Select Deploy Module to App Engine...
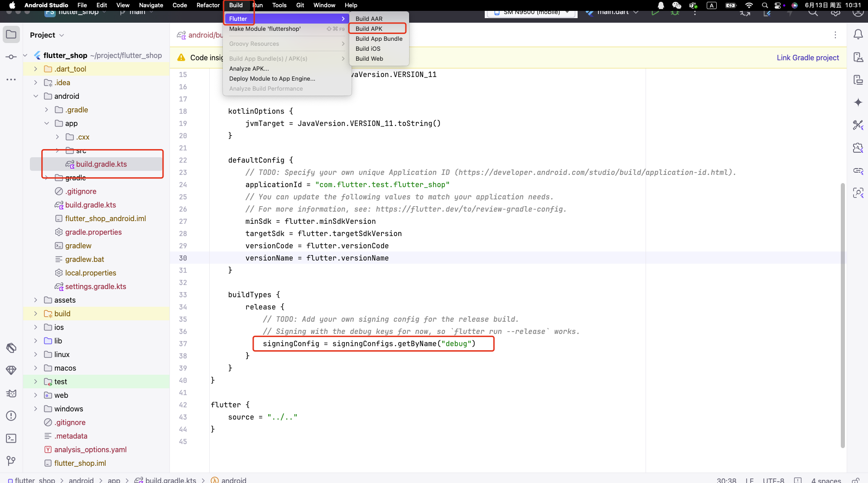This screenshot has height=483, width=868. pos(287,78)
